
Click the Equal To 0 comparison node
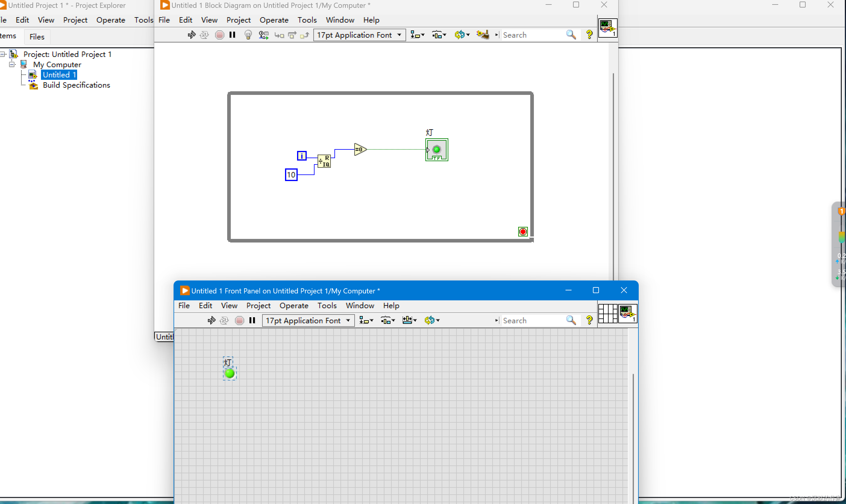coord(360,149)
